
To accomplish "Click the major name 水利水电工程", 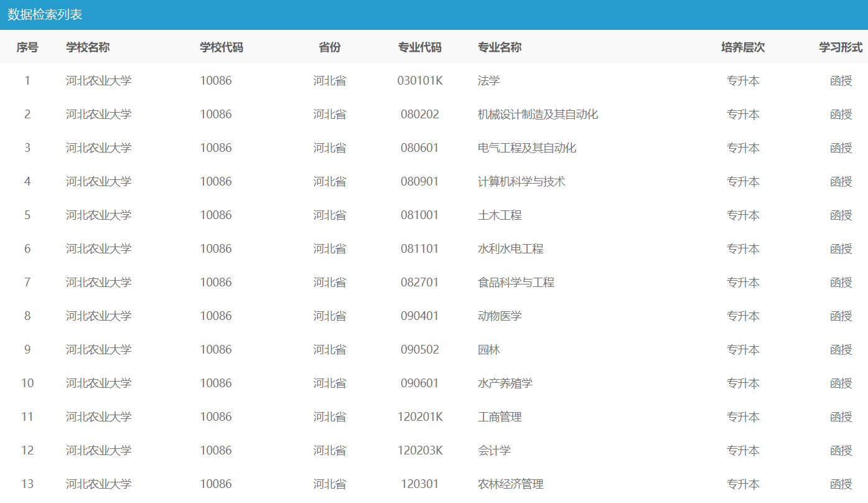I will click(x=511, y=249).
